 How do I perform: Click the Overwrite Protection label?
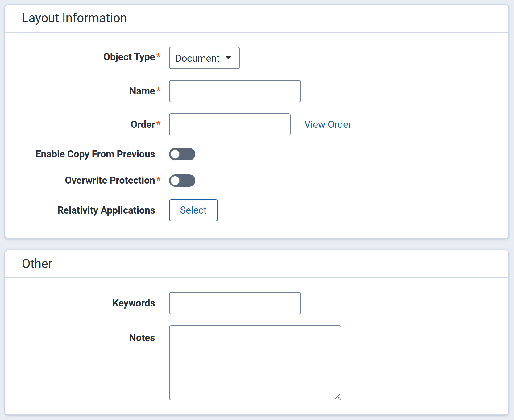tap(110, 180)
